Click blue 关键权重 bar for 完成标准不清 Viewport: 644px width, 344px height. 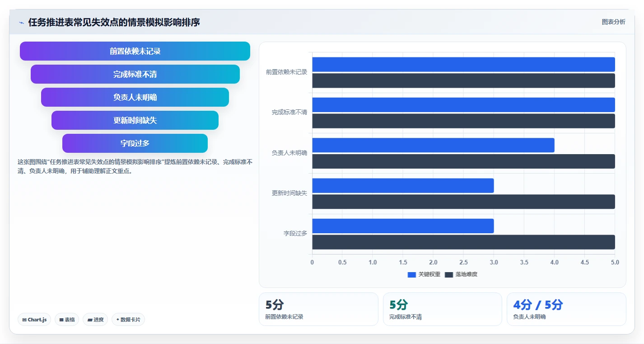click(x=463, y=105)
